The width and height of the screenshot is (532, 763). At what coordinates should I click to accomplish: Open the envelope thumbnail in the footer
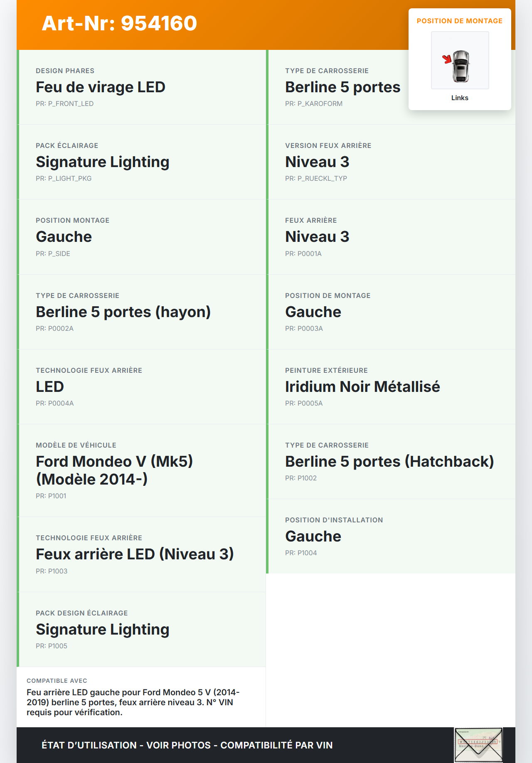[x=478, y=745]
